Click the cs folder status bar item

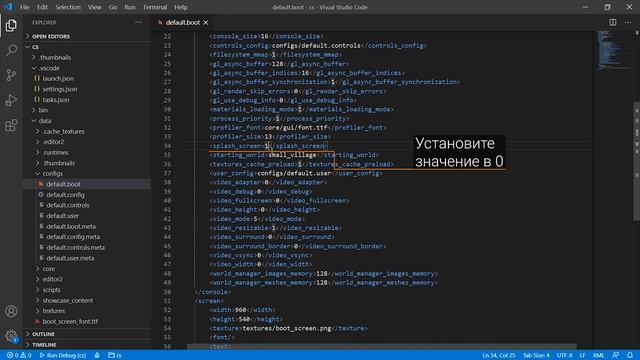tap(115, 355)
